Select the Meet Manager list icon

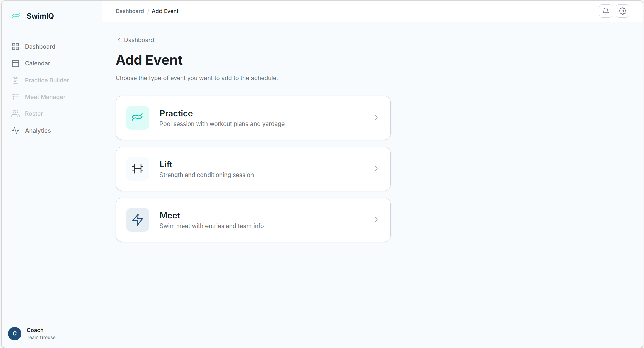[x=15, y=97]
